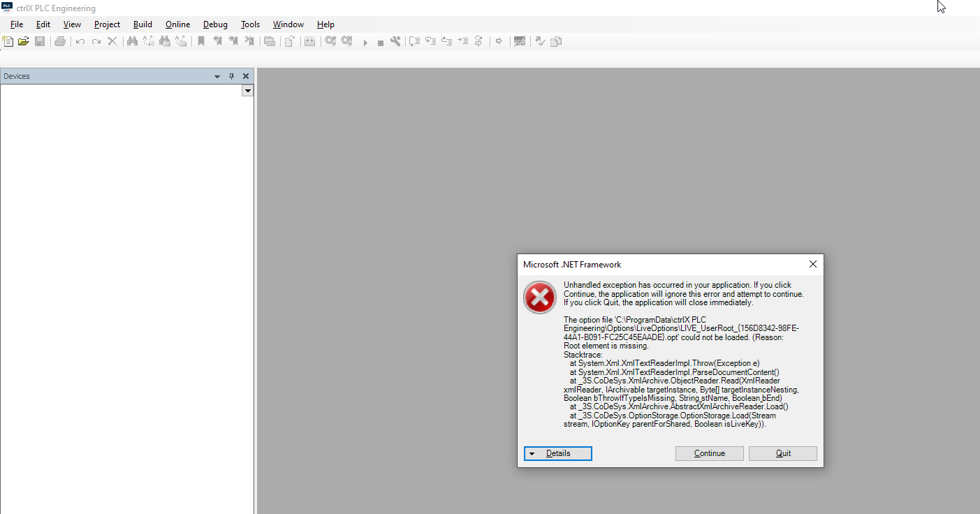The width and height of the screenshot is (980, 514).
Task: Click the Start play triangle icon
Action: pos(365,42)
